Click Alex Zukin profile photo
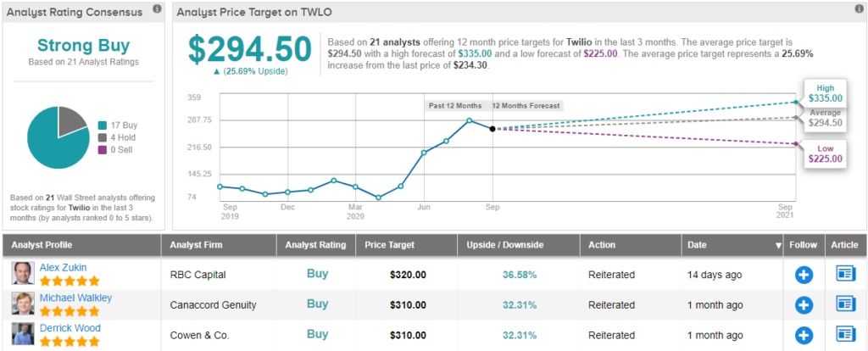Screen dimensions: 868x351 [x=22, y=274]
